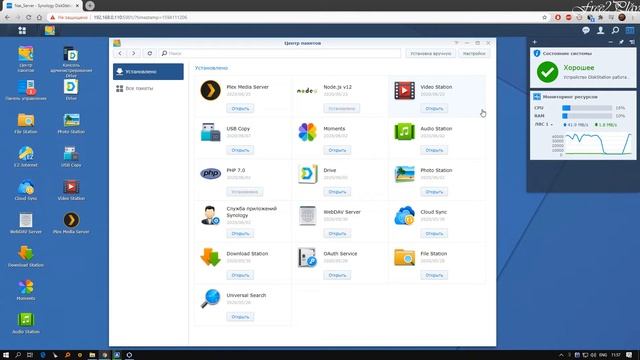Click Открыть under Video Station package
This screenshot has width=640, height=360.
(434, 109)
